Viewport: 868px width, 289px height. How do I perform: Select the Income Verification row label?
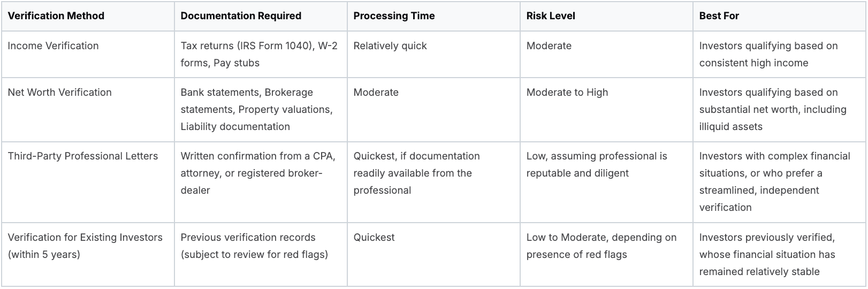[53, 46]
